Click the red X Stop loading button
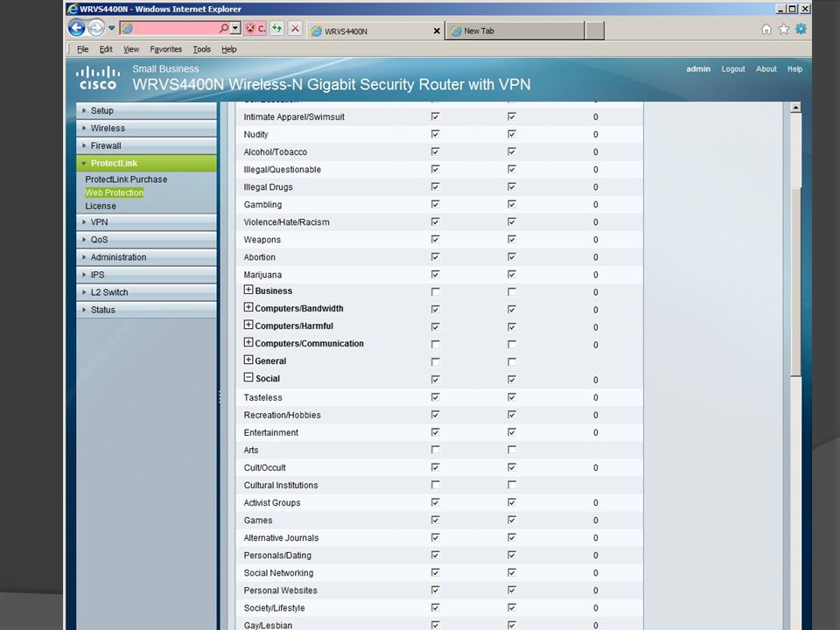The height and width of the screenshot is (630, 840). click(295, 28)
